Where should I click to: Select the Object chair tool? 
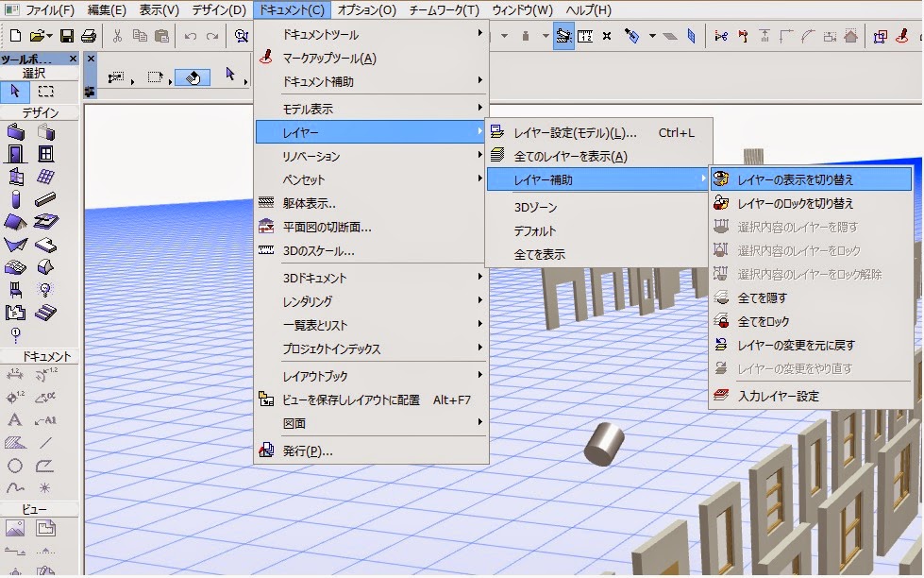click(15, 289)
